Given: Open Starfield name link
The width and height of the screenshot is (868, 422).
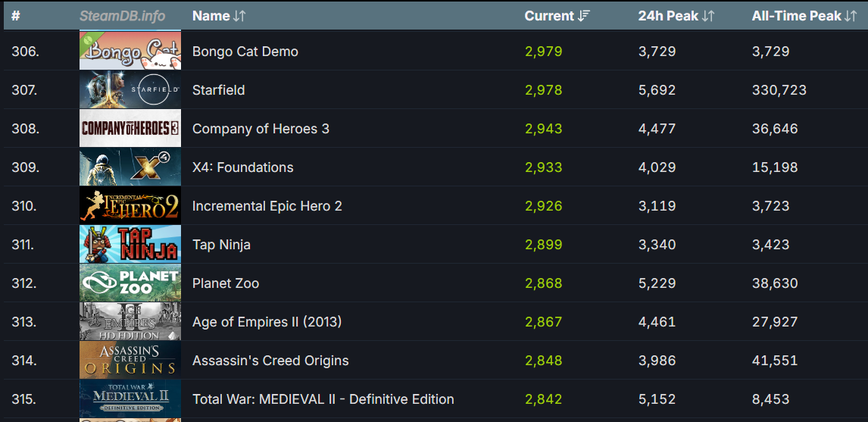Looking at the screenshot, I should coord(218,89).
